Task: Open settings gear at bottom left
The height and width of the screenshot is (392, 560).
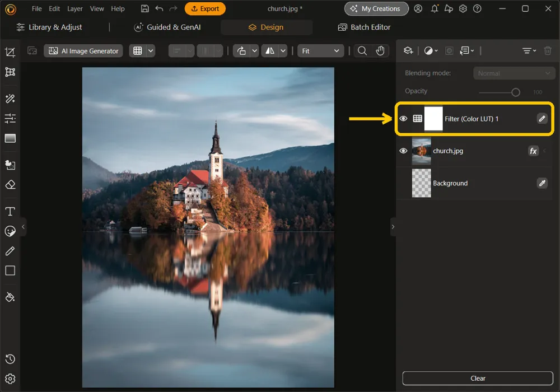Action: coord(10,379)
